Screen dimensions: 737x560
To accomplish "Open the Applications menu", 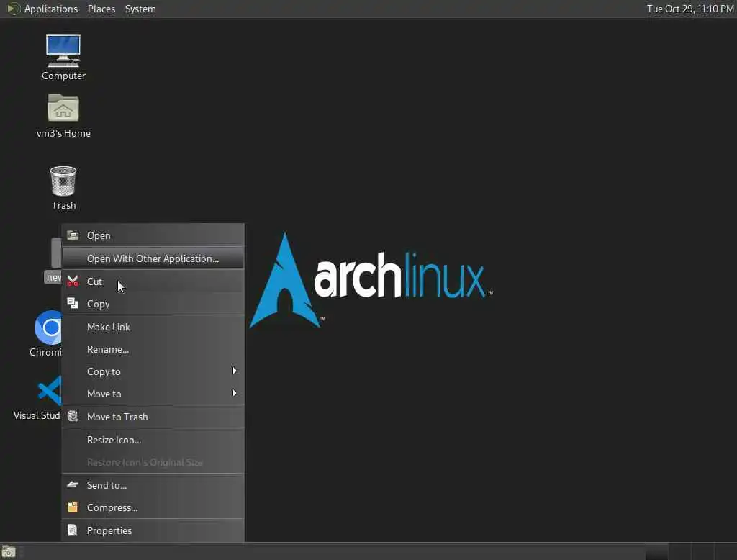I will click(x=51, y=9).
